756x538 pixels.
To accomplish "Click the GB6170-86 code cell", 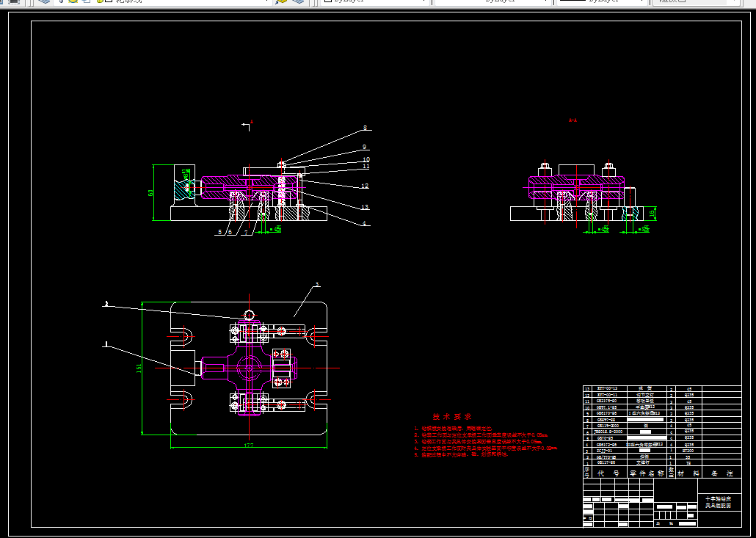I will pyautogui.click(x=608, y=413).
